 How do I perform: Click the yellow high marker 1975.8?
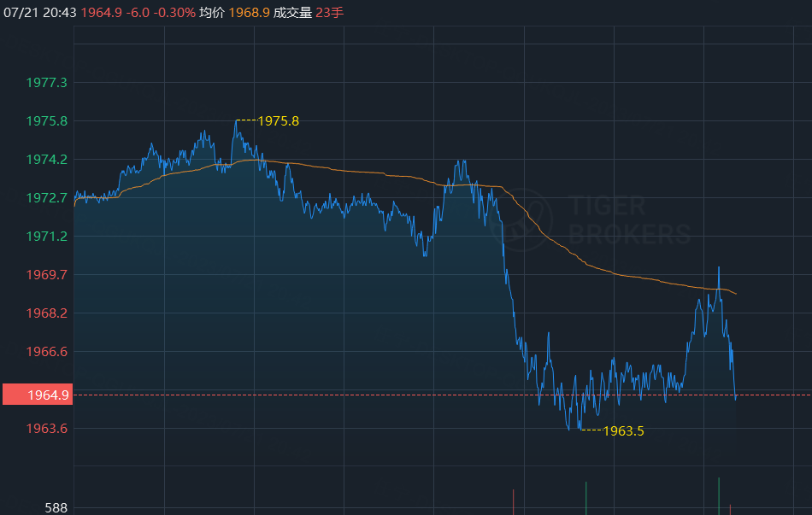pyautogui.click(x=278, y=120)
